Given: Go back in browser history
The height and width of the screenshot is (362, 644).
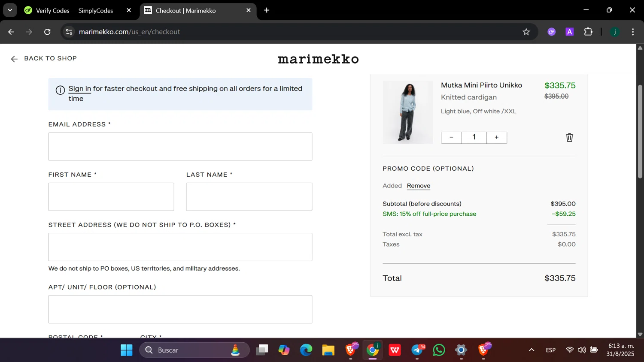Looking at the screenshot, I should (x=11, y=32).
